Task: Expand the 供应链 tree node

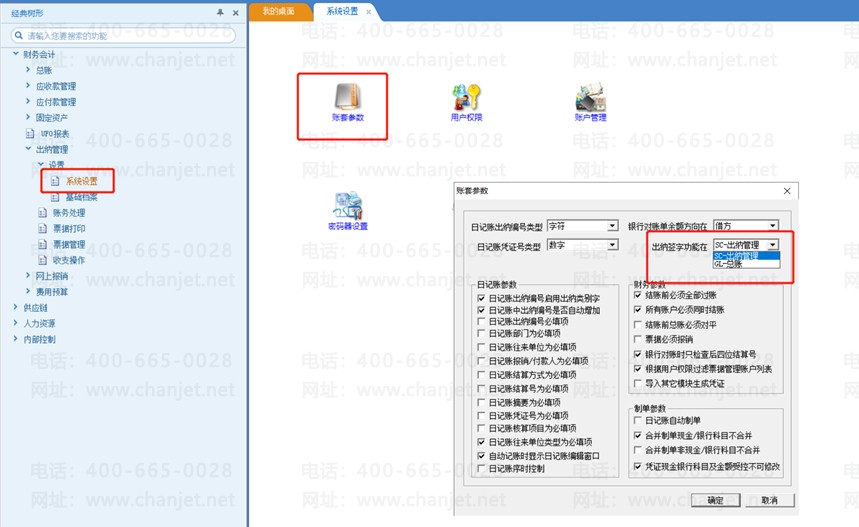Action: [15, 307]
